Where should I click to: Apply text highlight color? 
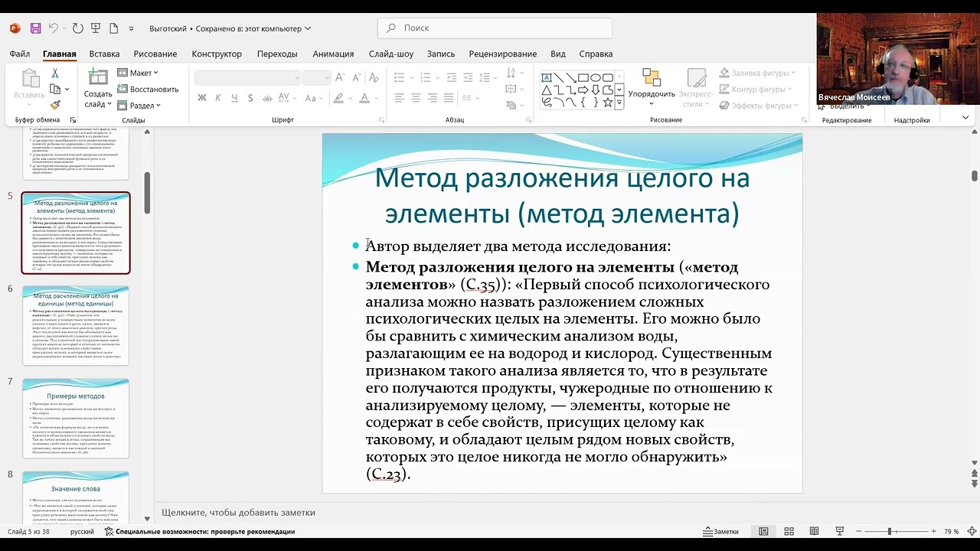point(338,98)
